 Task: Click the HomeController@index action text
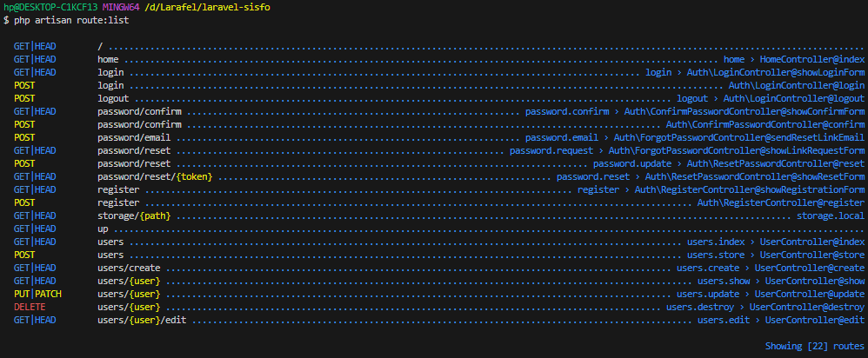point(811,59)
